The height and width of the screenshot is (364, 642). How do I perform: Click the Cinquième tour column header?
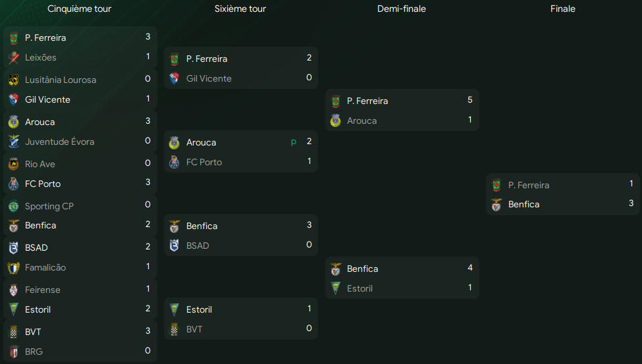[x=80, y=9]
